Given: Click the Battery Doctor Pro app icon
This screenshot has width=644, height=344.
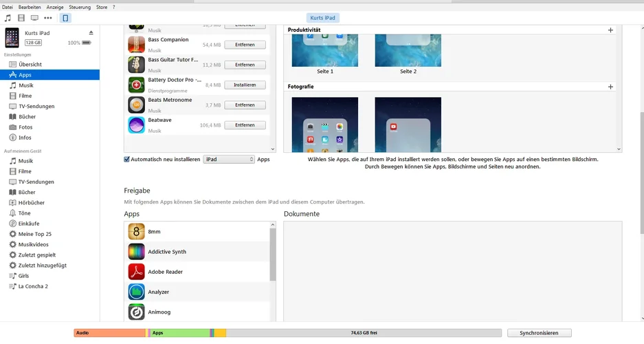Looking at the screenshot, I should pos(136,85).
